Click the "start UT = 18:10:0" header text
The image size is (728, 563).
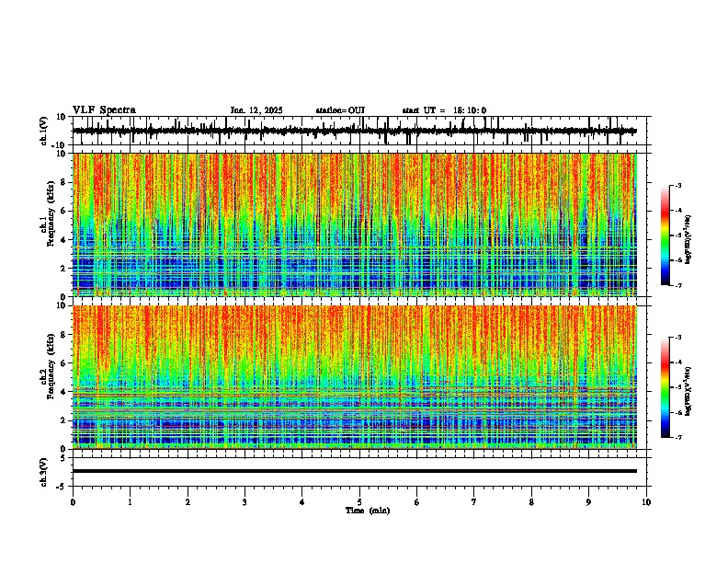444,110
